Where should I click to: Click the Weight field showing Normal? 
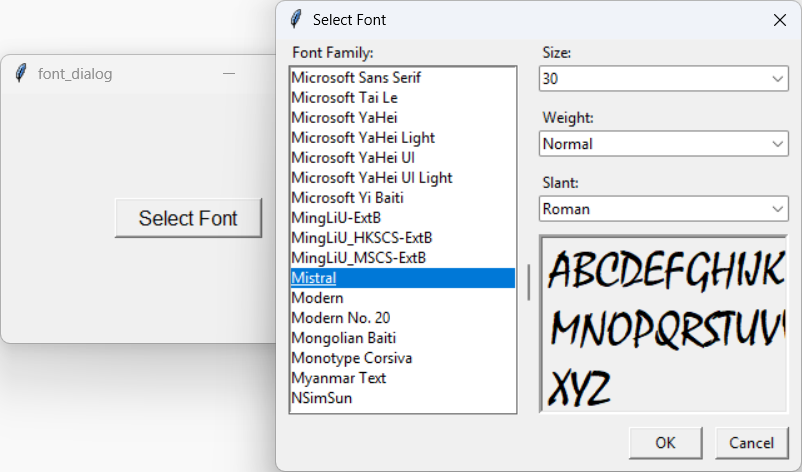click(x=663, y=144)
